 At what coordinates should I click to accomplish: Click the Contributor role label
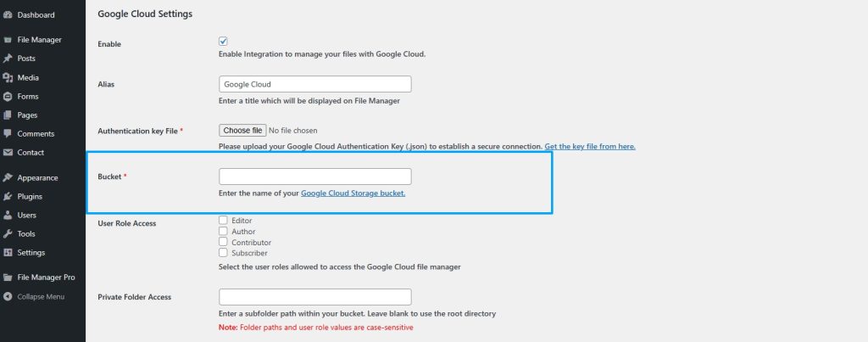(251, 243)
